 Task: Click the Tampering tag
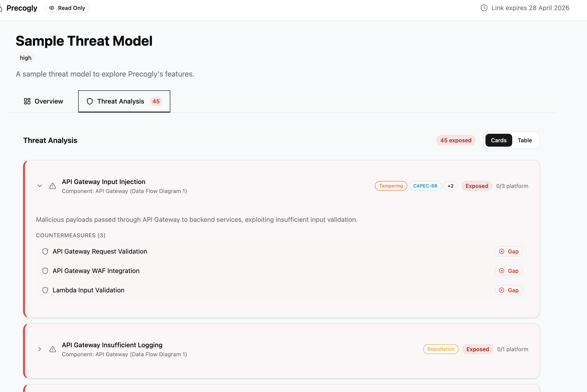(391, 186)
